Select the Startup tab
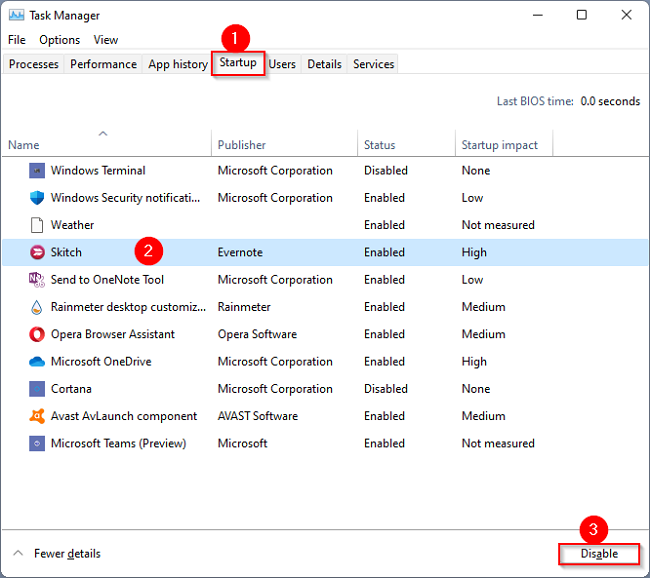This screenshot has height=578, width=650. [x=238, y=63]
